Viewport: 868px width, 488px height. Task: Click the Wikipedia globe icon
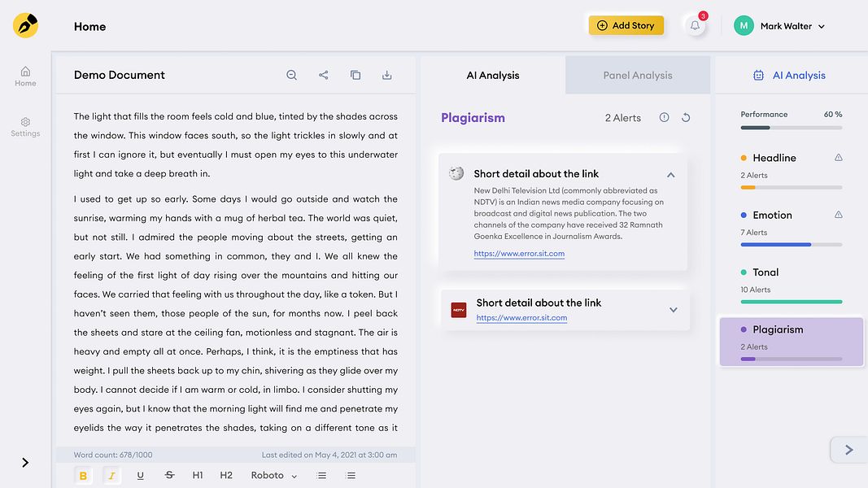456,173
